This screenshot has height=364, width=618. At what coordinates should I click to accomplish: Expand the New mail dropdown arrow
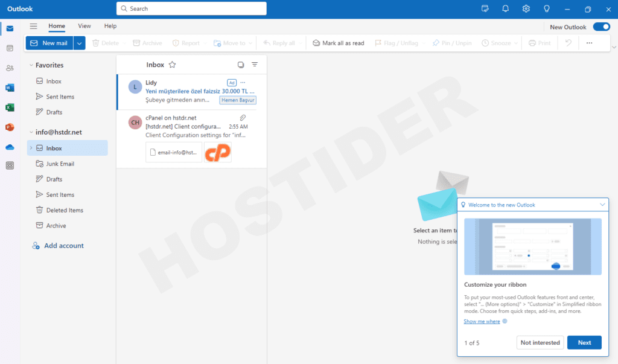[x=80, y=43]
